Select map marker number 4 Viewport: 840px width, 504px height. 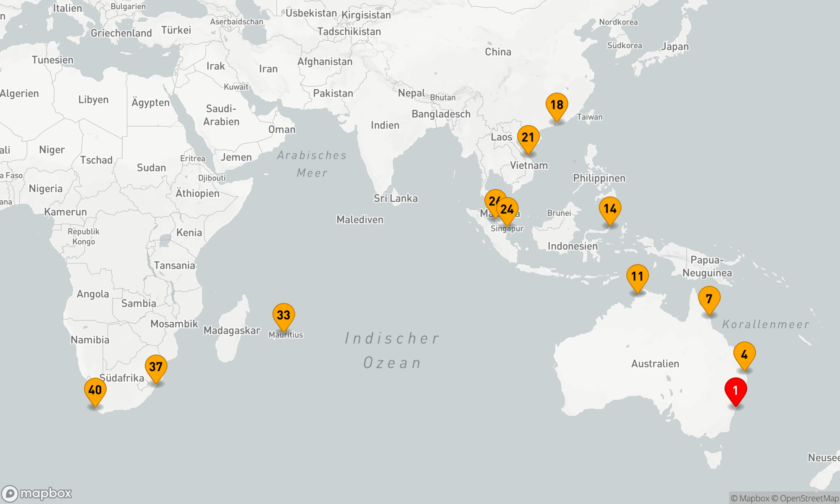(744, 354)
